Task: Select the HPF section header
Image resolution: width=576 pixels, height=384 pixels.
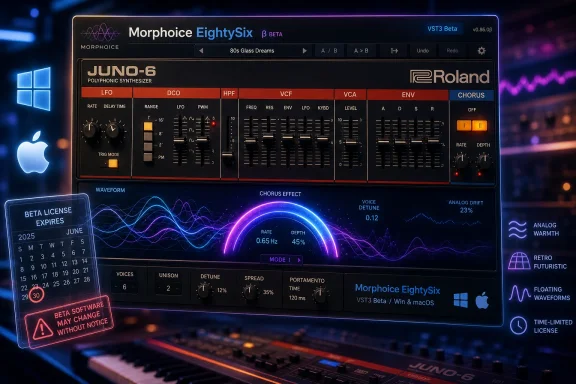Action: (x=229, y=93)
